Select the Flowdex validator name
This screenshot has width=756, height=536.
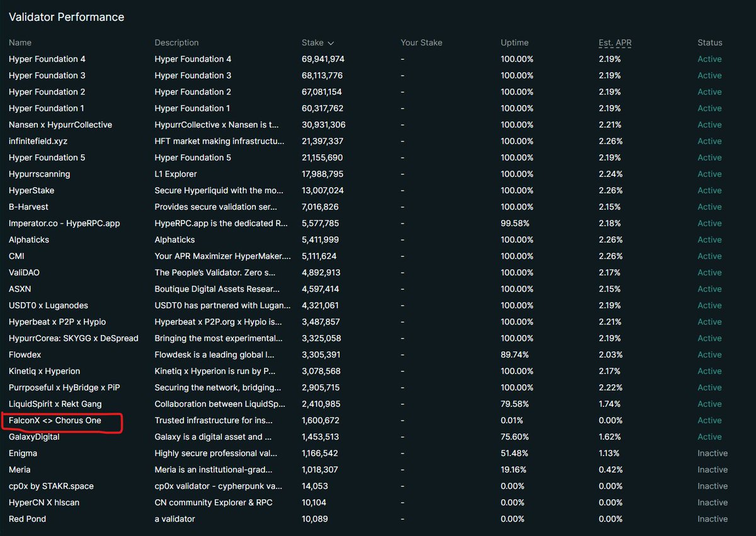point(25,355)
